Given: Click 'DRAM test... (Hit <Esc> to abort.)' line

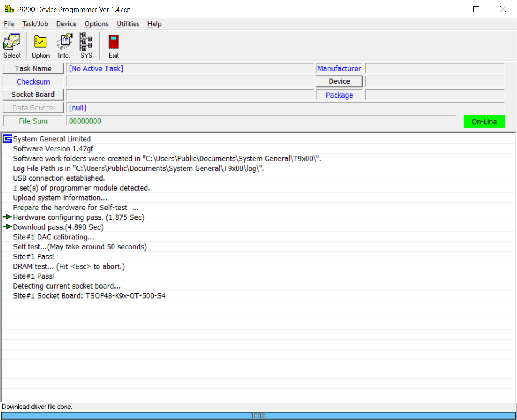Looking at the screenshot, I should [x=69, y=266].
